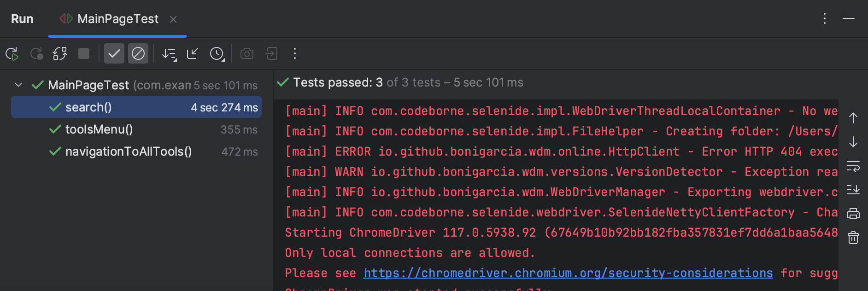Open the toolbar overflow menu
This screenshot has width=868, height=291.
point(294,53)
